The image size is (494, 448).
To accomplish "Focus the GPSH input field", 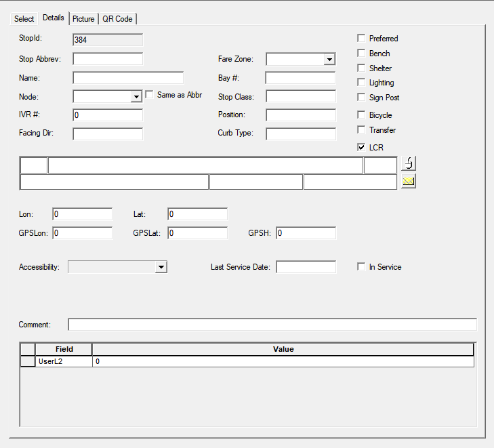I will [306, 233].
